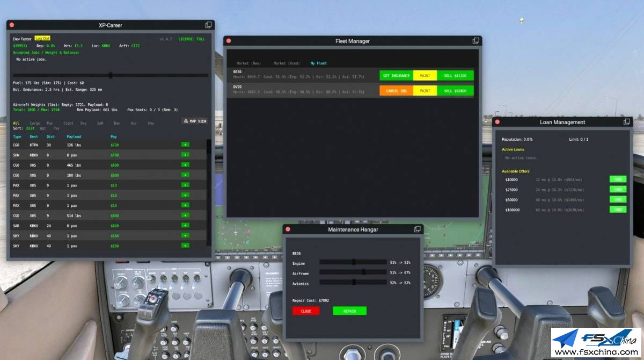This screenshot has height=360, width=644.
Task: Click Get Insurance for the BE36
Action: pyautogui.click(x=396, y=76)
